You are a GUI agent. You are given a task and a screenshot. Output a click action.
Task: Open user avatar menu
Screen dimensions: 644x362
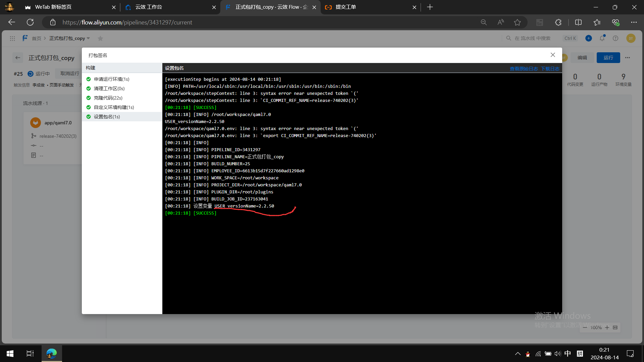tap(631, 38)
